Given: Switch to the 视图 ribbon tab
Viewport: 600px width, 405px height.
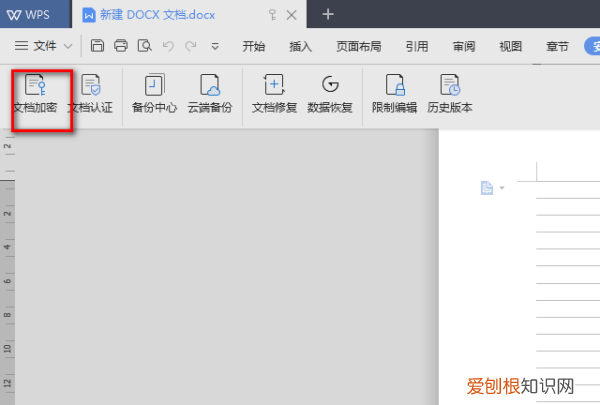Looking at the screenshot, I should coord(510,46).
